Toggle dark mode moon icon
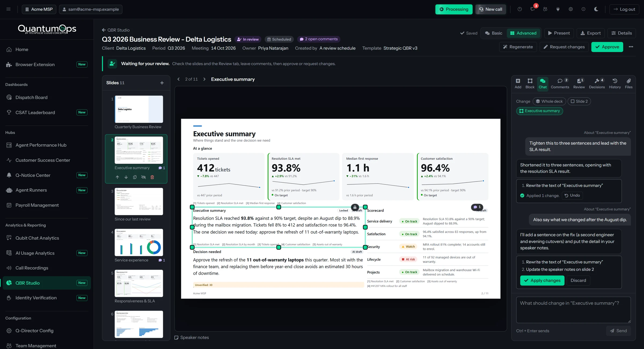Viewport: 644px width, 349px height. click(596, 9)
